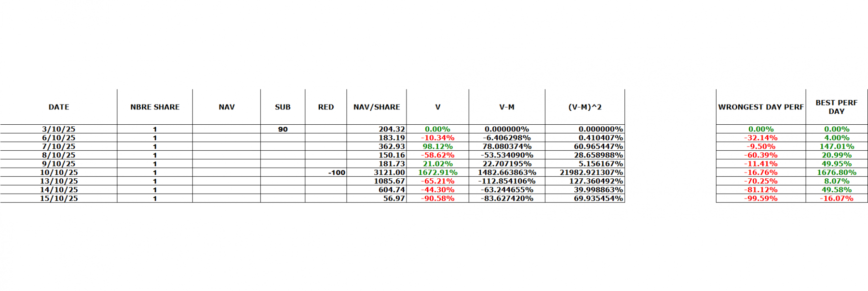868x291 pixels.
Task: Click the NAV column header
Action: point(226,107)
